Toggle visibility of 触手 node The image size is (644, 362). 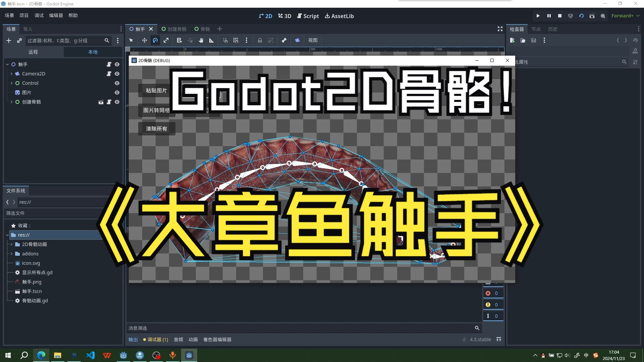(x=117, y=64)
